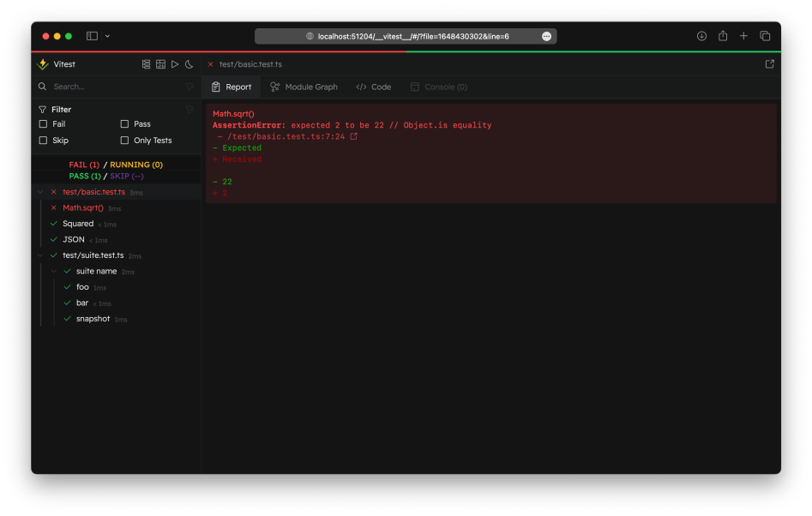Switch to the Module Graph tab

pyautogui.click(x=304, y=87)
